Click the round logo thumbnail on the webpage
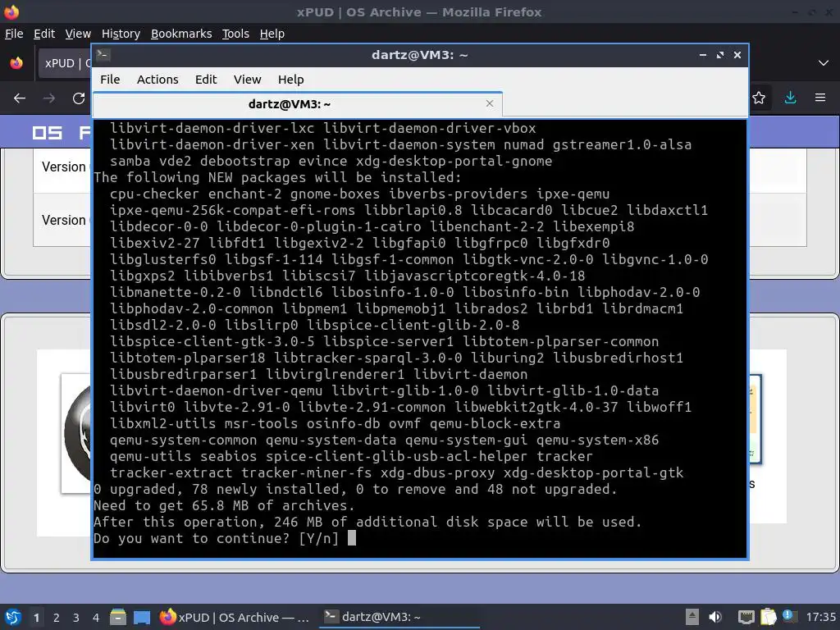 pos(76,433)
